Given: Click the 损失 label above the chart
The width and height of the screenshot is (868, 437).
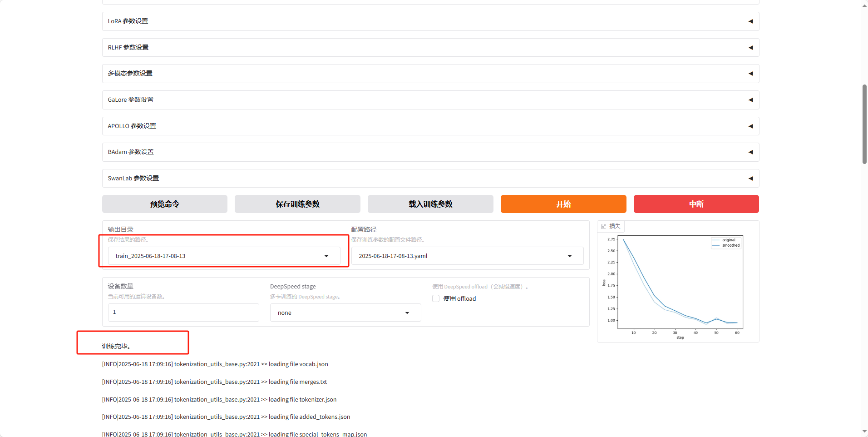Looking at the screenshot, I should tap(615, 226).
